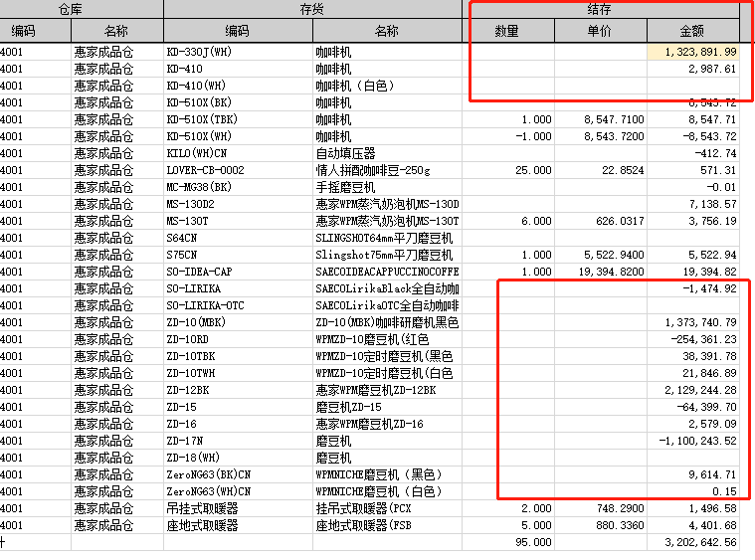Select unit price 8,547.7100
The height and width of the screenshot is (560, 755).
point(601,119)
